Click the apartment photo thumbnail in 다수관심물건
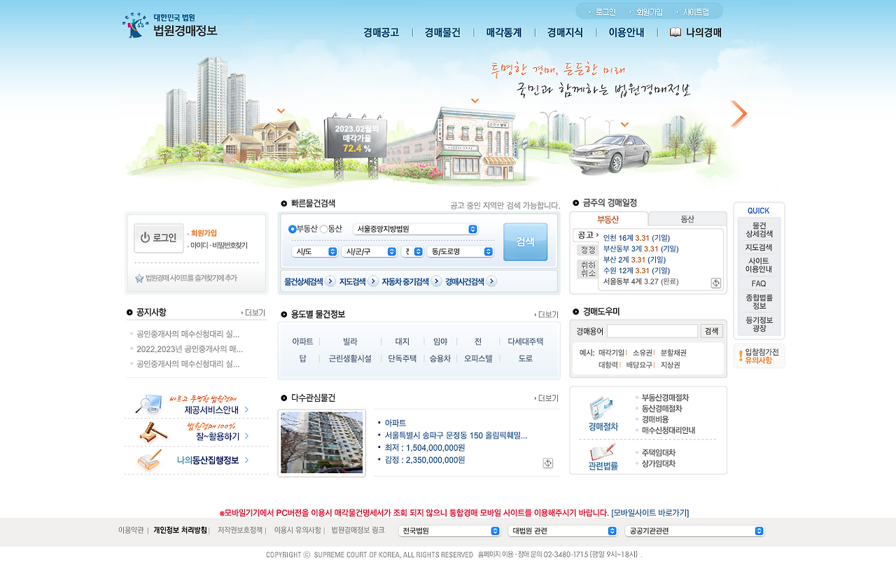 321,442
